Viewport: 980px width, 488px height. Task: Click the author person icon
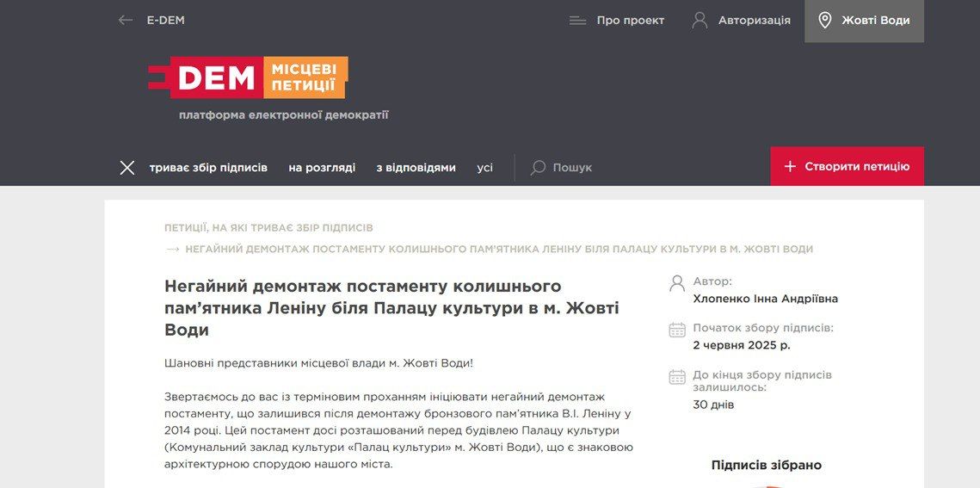677,282
